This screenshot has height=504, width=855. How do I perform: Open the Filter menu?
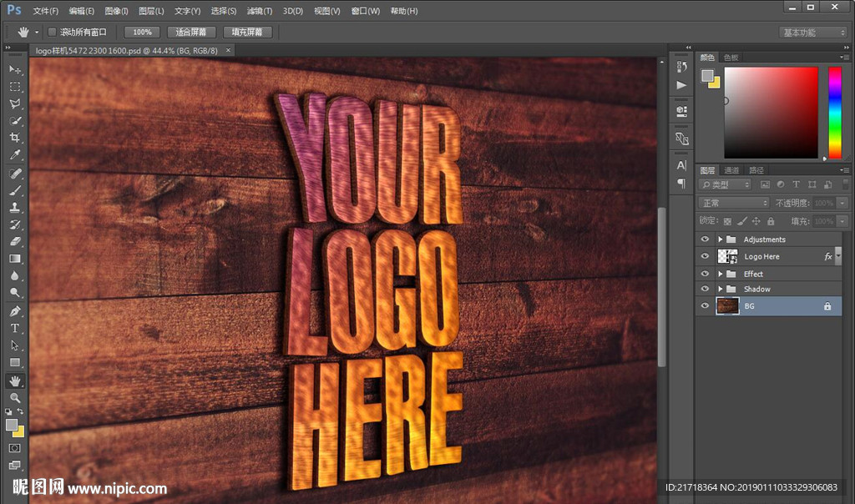pos(260,11)
